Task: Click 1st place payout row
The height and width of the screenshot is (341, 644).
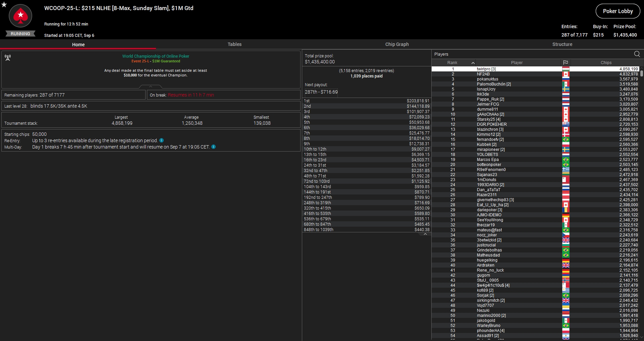Action: point(367,101)
